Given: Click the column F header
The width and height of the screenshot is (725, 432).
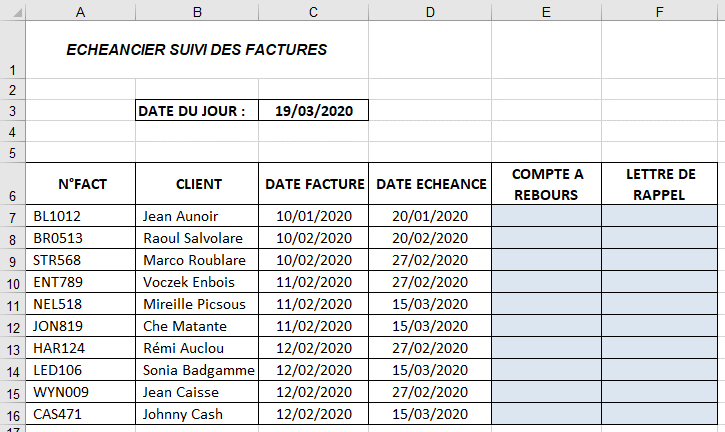Looking at the screenshot, I should tap(660, 11).
